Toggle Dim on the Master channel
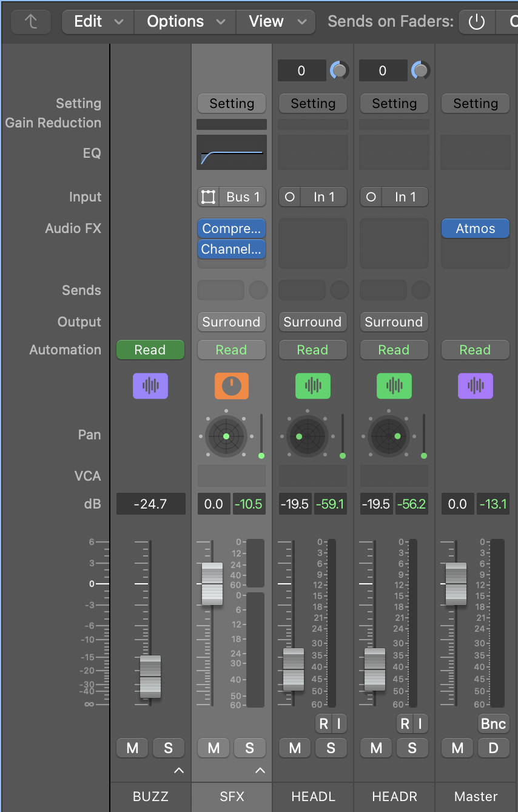 [494, 748]
